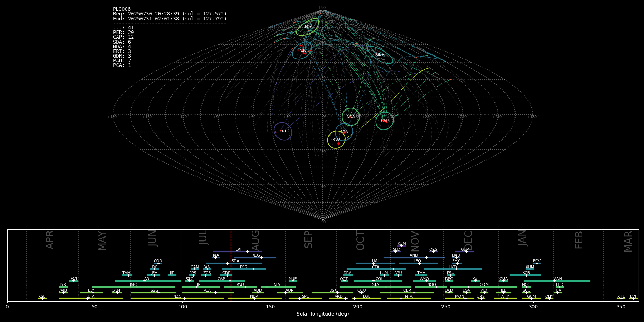This screenshot has width=644, height=322.
Task: Click the 'NDA: 4' legend entry
Action: point(122,47)
